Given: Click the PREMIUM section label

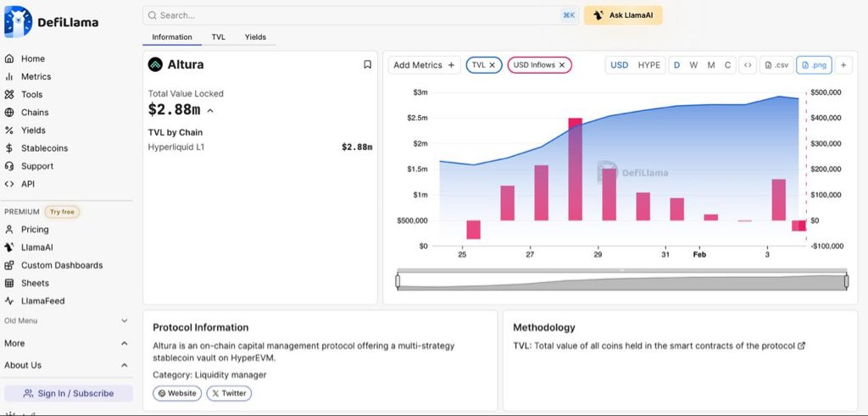Looking at the screenshot, I should click(22, 212).
